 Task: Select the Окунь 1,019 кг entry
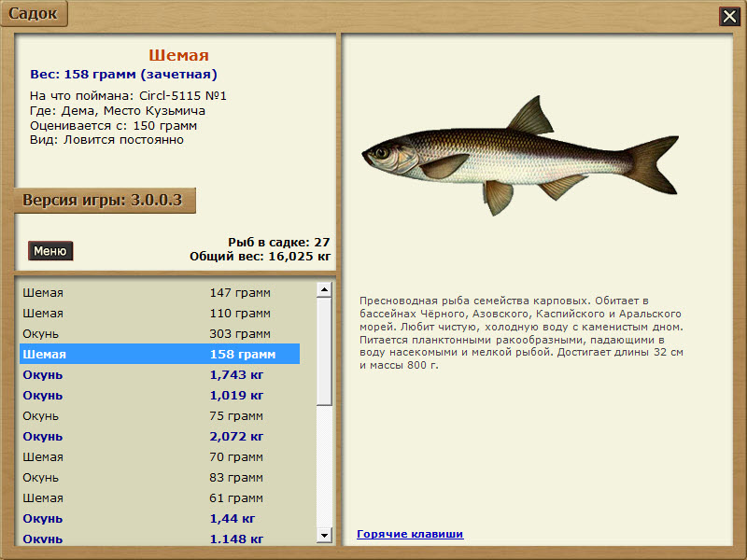(160, 395)
